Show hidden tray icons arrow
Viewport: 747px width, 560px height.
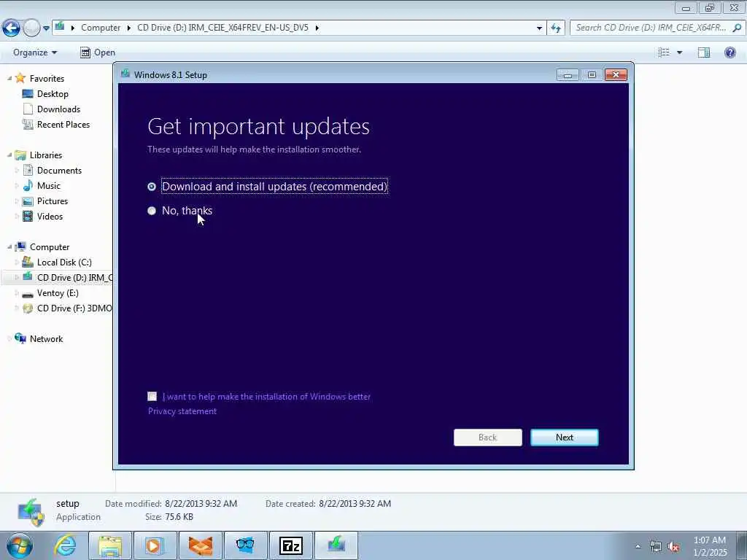(638, 546)
